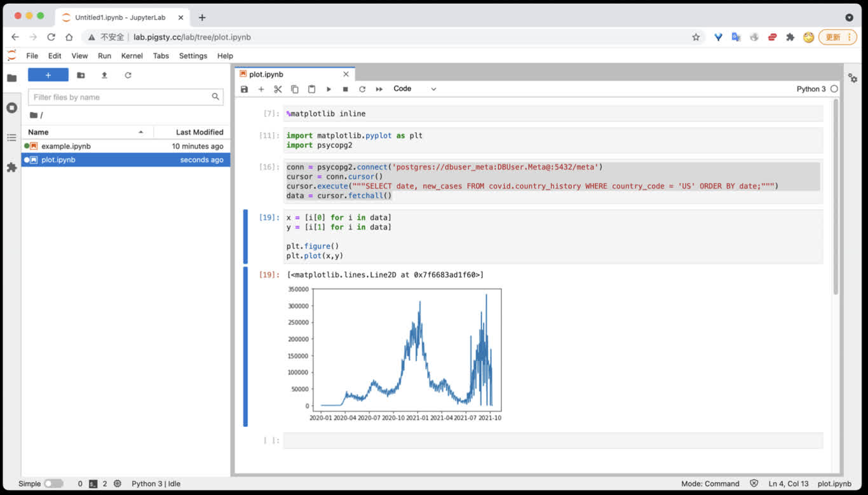Image resolution: width=868 pixels, height=495 pixels.
Task: Open the Extension Manager puzzle sidebar icon
Action: coord(11,168)
